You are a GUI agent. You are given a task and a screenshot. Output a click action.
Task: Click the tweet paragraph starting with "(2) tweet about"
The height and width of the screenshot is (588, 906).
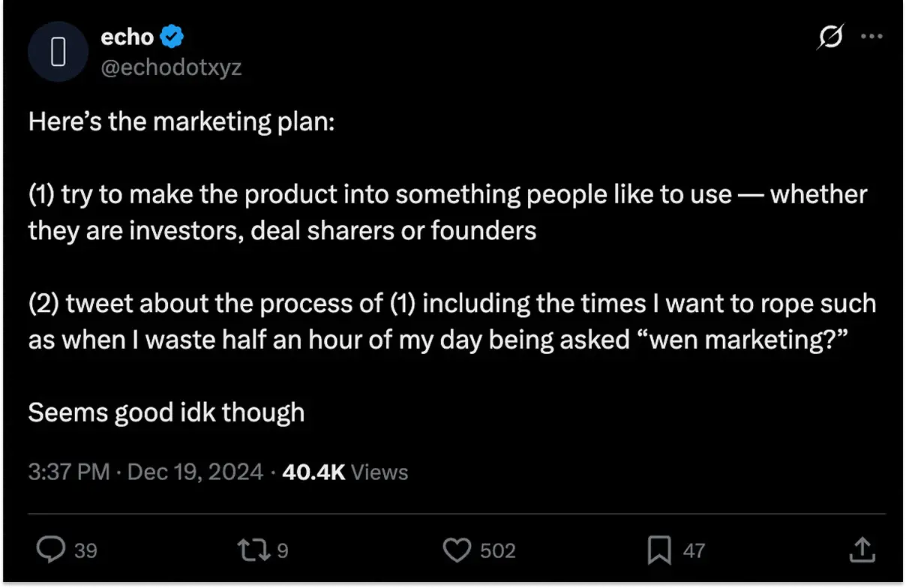(x=451, y=321)
